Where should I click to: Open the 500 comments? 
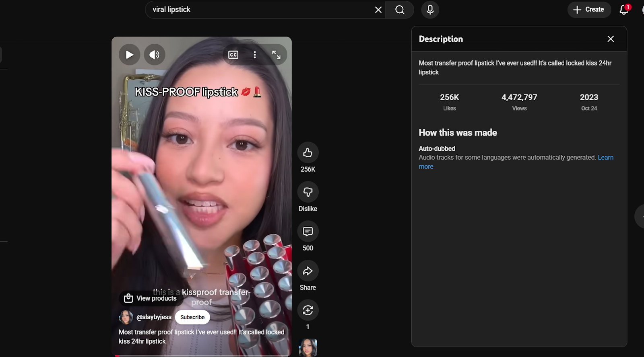(308, 232)
